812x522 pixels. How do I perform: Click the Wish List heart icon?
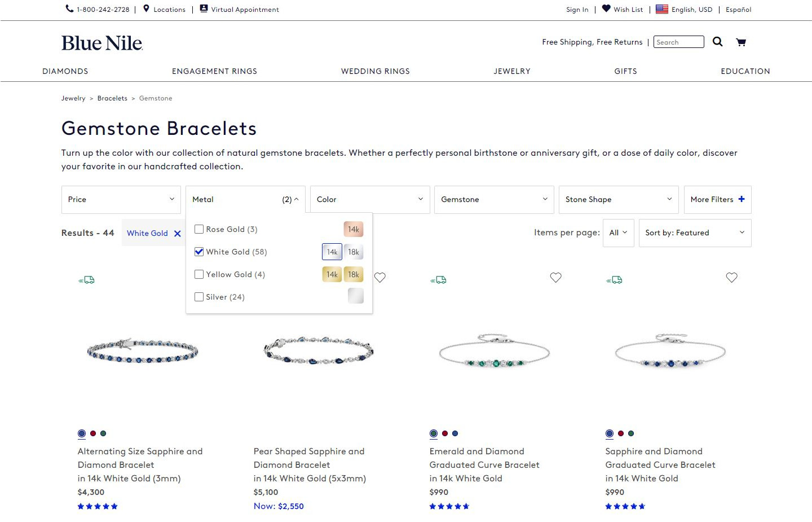[606, 8]
